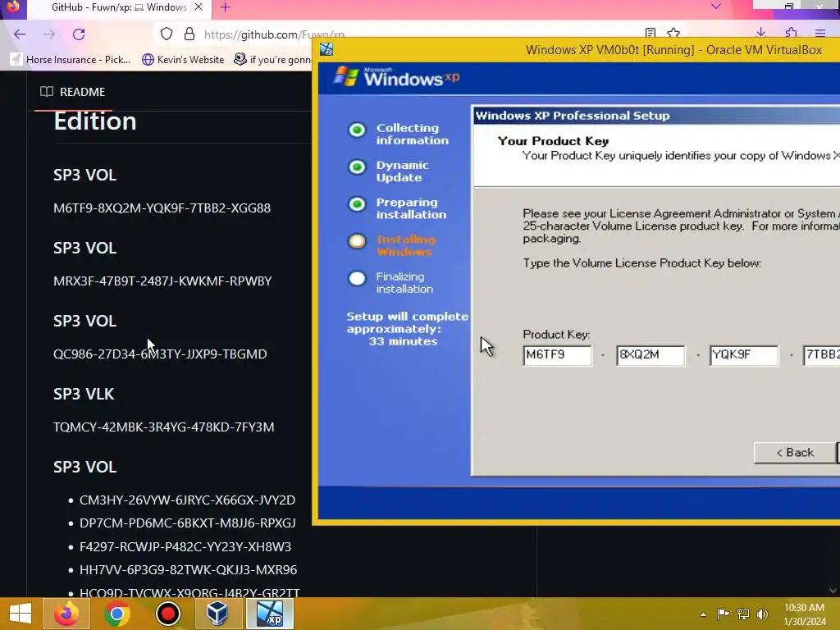This screenshot has width=840, height=630.
Task: Go back in Firefox
Action: 20,34
